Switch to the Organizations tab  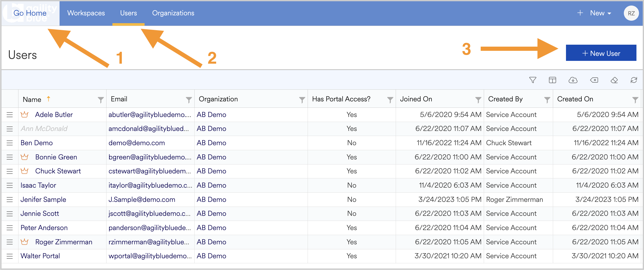pos(173,13)
